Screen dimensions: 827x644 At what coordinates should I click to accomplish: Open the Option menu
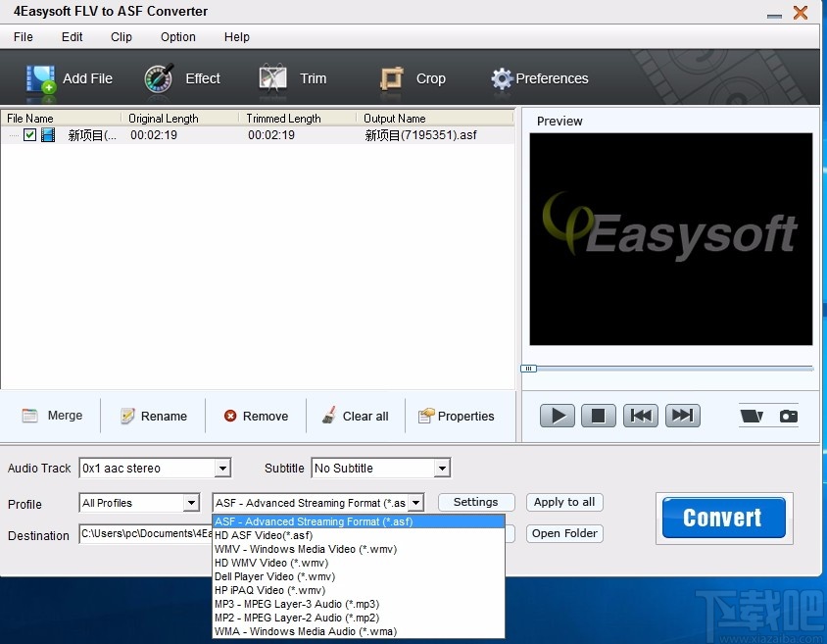(177, 37)
